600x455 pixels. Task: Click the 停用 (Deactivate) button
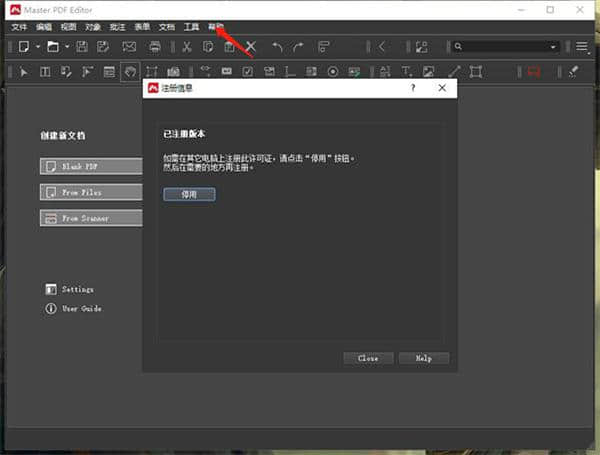coord(189,195)
